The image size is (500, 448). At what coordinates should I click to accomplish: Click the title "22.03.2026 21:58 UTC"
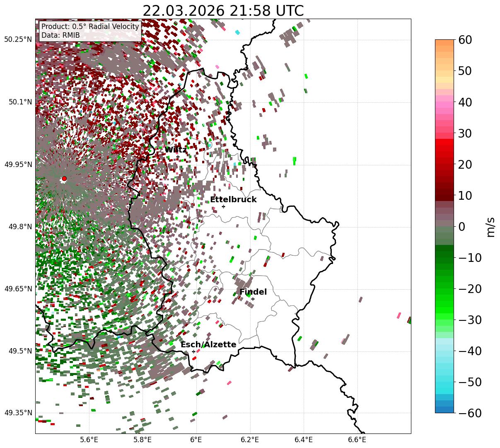point(223,10)
